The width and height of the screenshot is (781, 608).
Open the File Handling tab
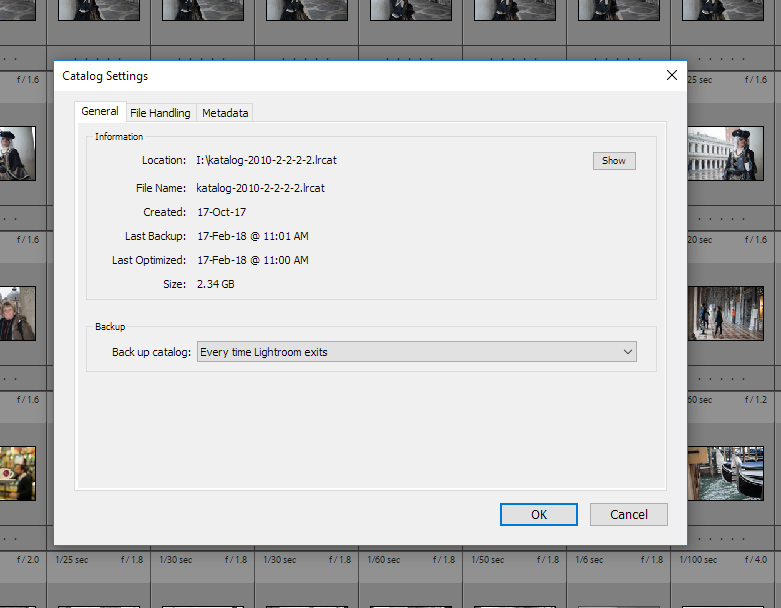click(160, 113)
